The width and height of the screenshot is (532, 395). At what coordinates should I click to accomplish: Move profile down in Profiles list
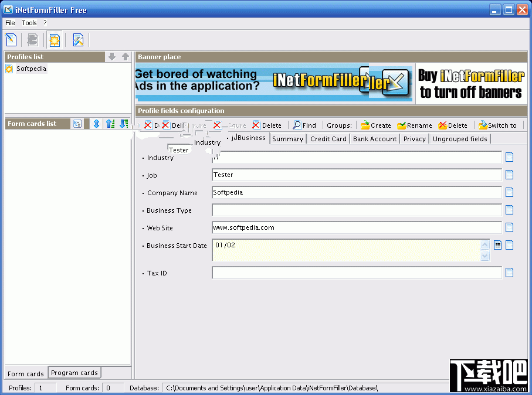click(x=112, y=57)
